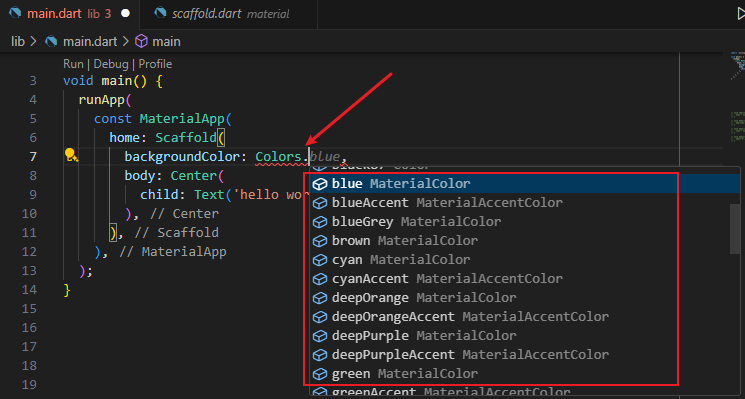Click the Dart icon in the breadcrumb

pos(51,41)
